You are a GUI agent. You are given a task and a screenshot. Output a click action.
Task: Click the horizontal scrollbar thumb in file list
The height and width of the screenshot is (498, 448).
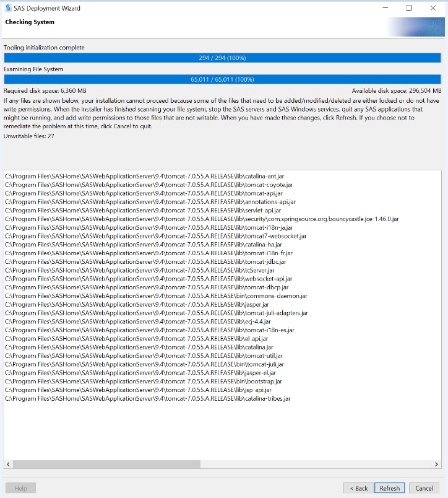(x=105, y=465)
